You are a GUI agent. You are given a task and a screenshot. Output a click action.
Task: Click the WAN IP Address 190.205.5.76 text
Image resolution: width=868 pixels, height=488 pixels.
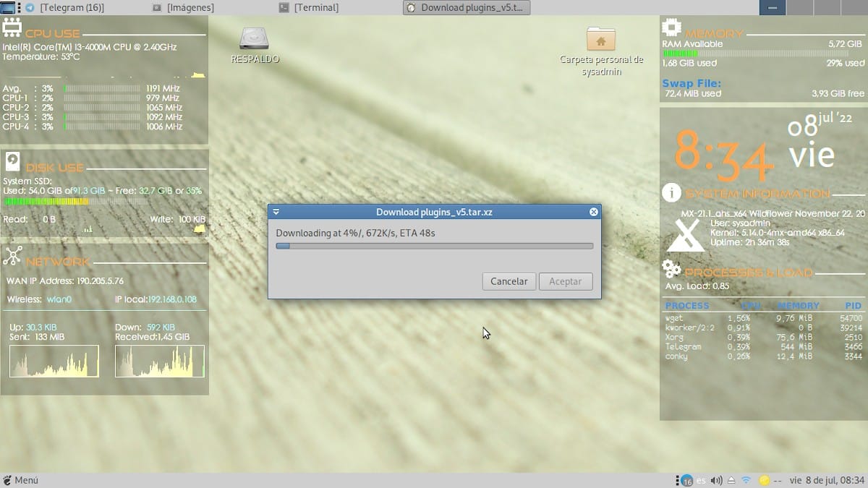pos(65,281)
